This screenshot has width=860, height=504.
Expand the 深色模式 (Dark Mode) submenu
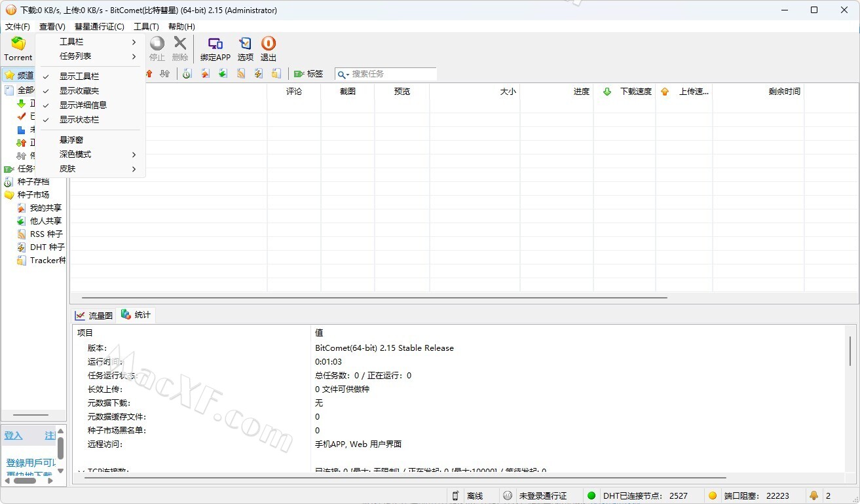pyautogui.click(x=90, y=154)
